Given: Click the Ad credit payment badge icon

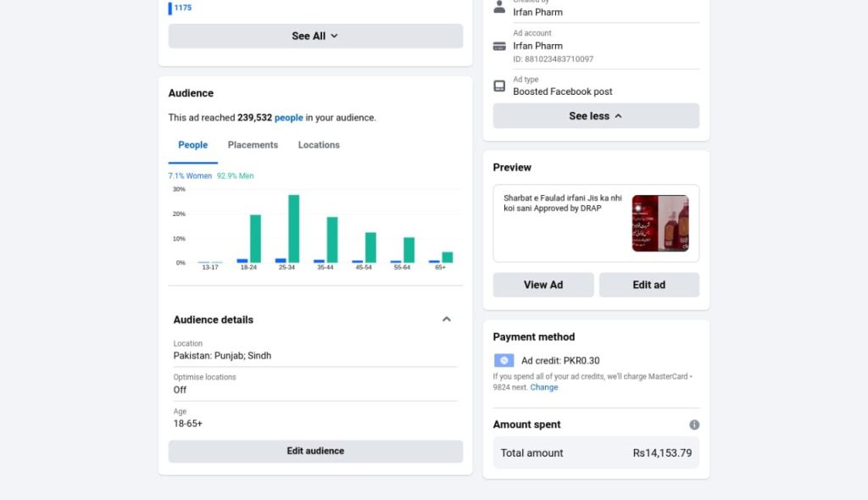Looking at the screenshot, I should coord(504,359).
